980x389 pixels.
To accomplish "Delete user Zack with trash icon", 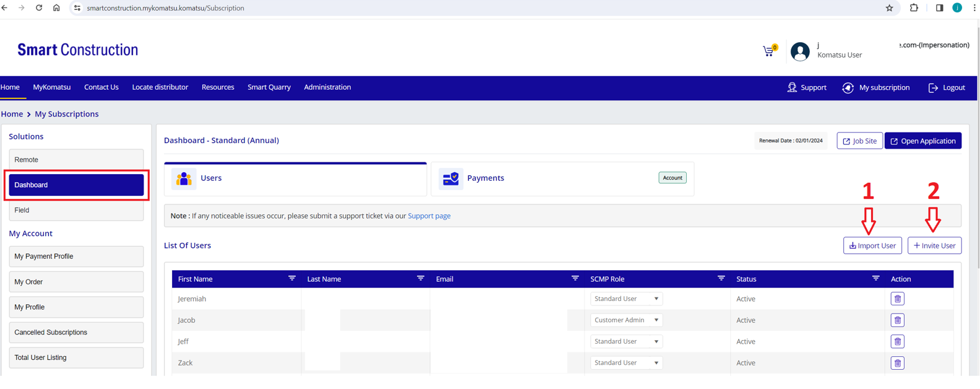I will 897,363.
